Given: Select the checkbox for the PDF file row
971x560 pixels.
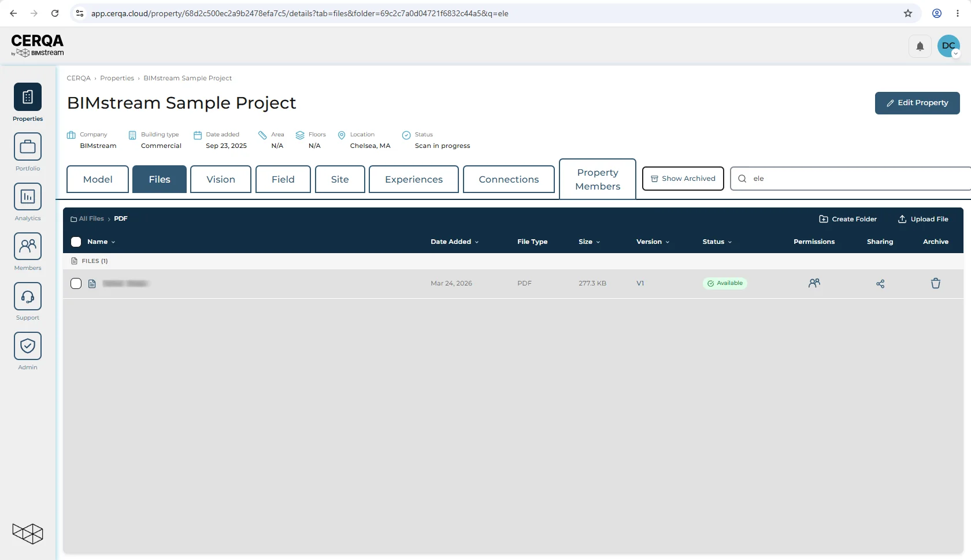Looking at the screenshot, I should [76, 283].
